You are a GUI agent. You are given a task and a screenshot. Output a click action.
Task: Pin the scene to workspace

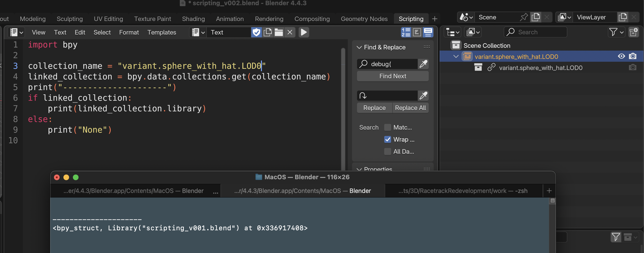tap(524, 17)
